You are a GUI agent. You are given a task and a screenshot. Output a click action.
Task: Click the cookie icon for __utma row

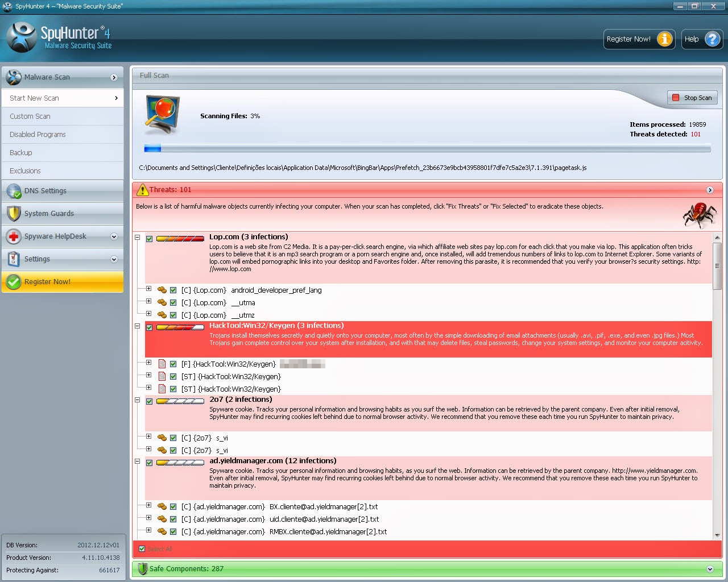coord(162,302)
